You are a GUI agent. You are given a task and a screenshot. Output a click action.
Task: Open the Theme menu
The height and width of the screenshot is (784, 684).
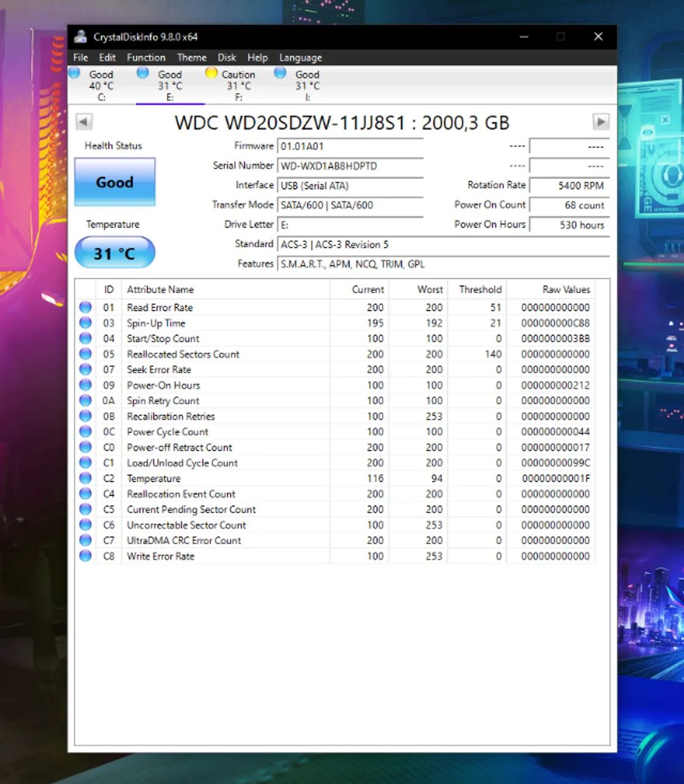192,58
